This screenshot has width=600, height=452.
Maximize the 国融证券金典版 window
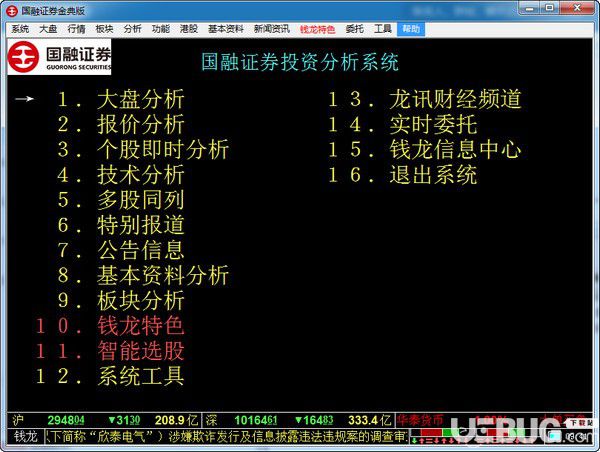550,8
